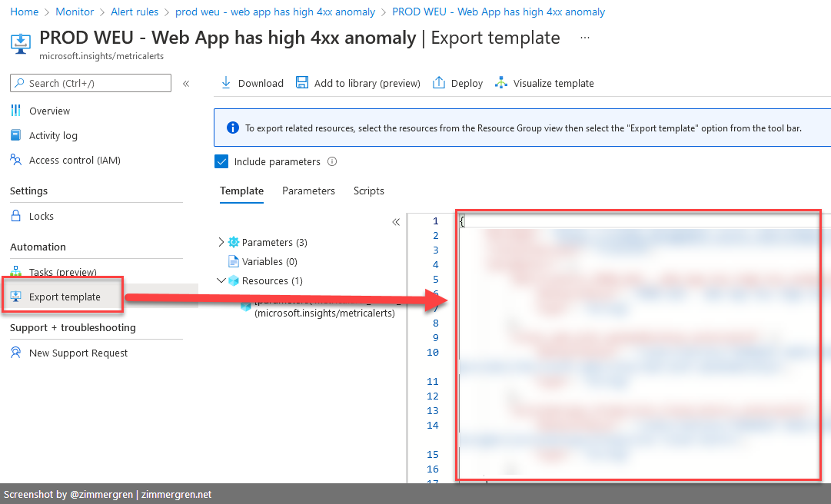Select the microsoft.insights/metricalerts resource tree item
831x504 pixels.
pyautogui.click(x=325, y=313)
